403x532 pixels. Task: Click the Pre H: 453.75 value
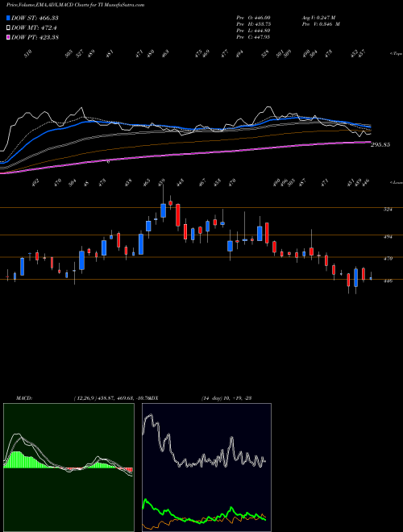(253, 24)
